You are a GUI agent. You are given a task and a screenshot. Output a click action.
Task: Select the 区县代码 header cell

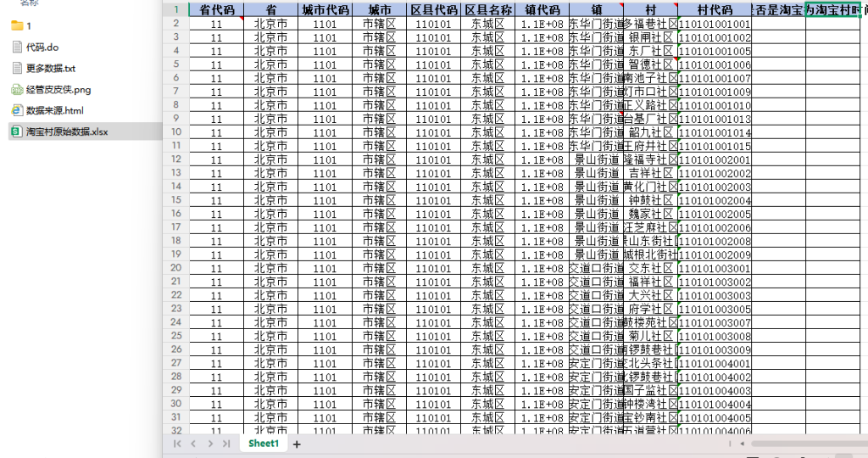coord(433,10)
